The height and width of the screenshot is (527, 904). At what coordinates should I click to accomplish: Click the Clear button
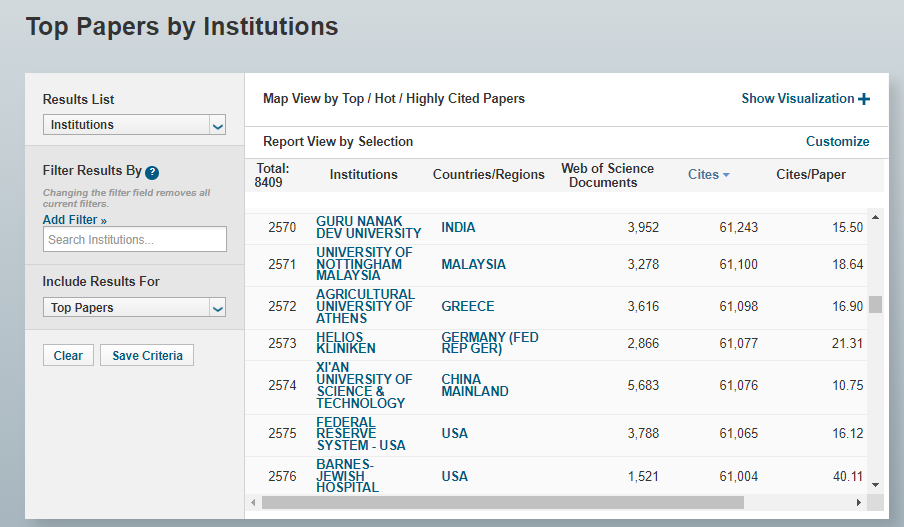pos(68,356)
